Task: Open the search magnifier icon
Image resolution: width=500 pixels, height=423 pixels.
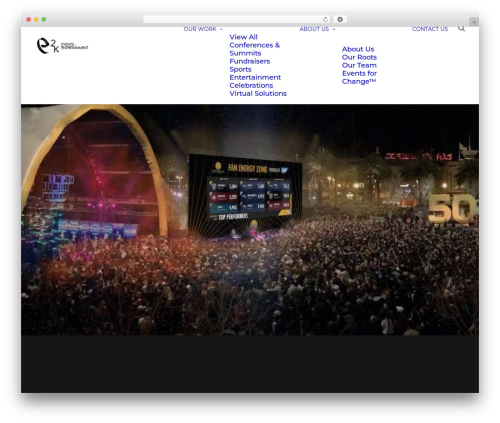Action: click(x=461, y=28)
